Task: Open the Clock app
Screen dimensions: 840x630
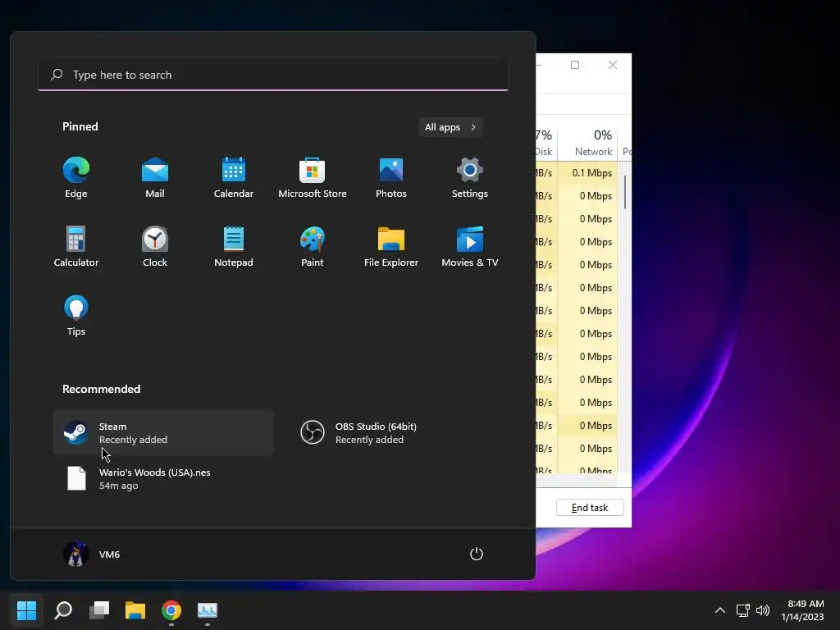Action: coord(155,247)
